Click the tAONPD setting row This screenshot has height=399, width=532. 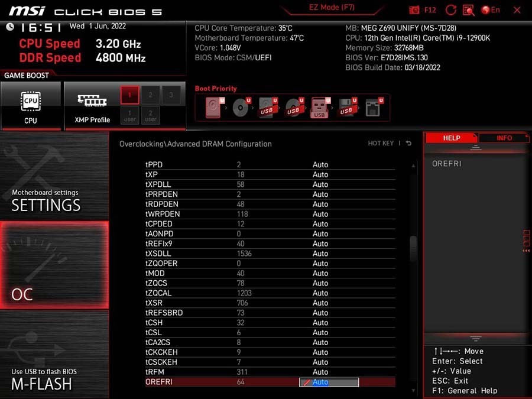point(270,233)
